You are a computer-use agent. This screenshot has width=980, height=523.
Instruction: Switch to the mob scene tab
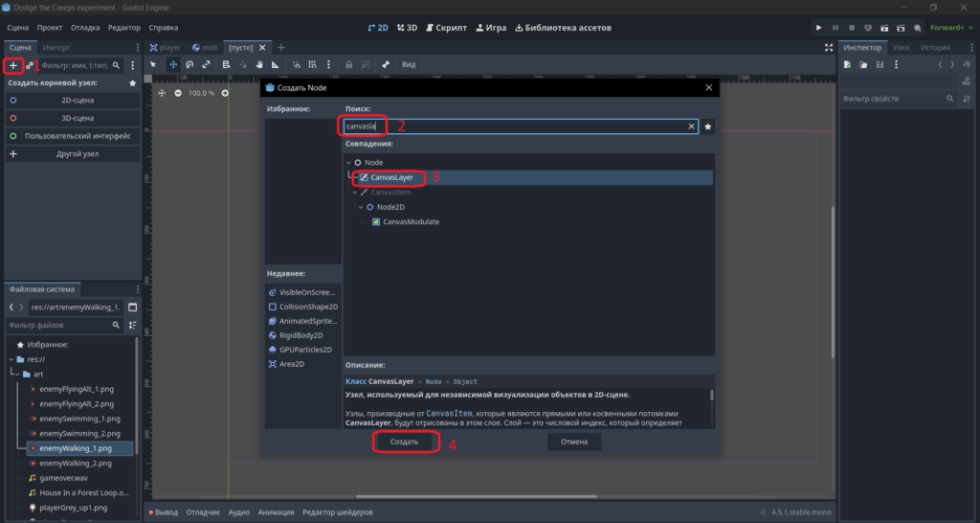pyautogui.click(x=205, y=48)
